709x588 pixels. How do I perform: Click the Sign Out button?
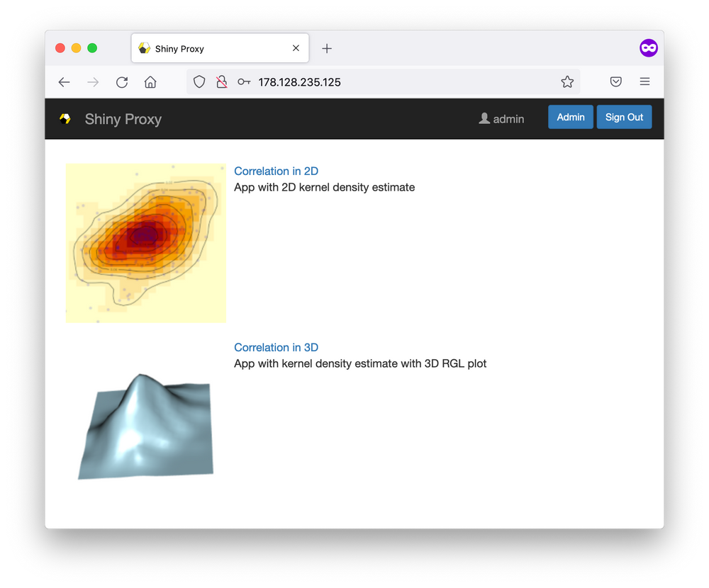[624, 116]
